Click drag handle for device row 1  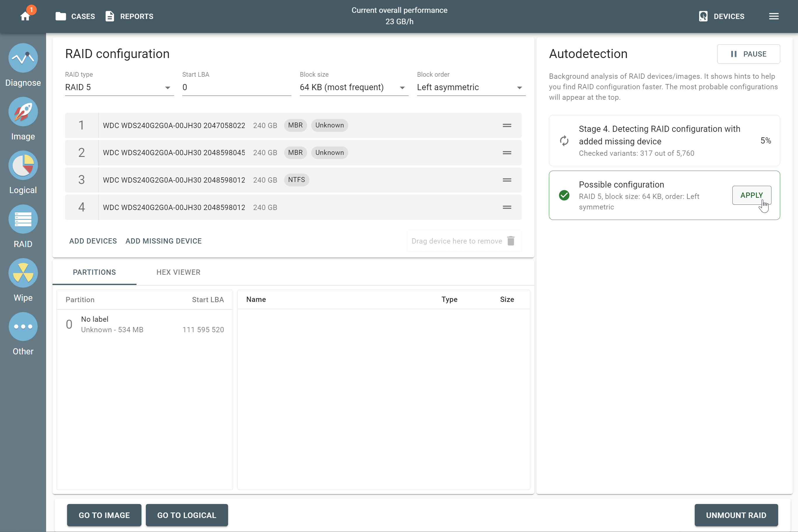coord(507,125)
